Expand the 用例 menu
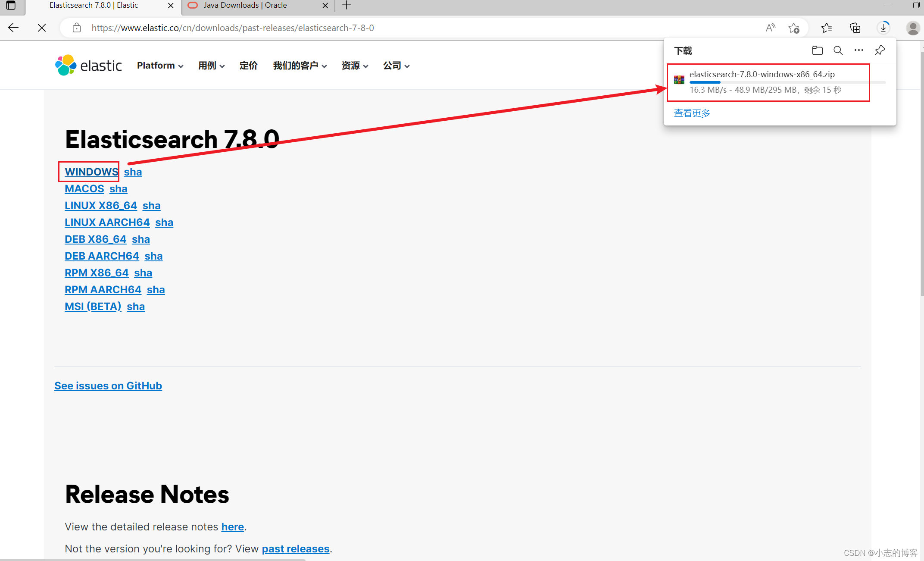This screenshot has height=561, width=924. pyautogui.click(x=212, y=66)
